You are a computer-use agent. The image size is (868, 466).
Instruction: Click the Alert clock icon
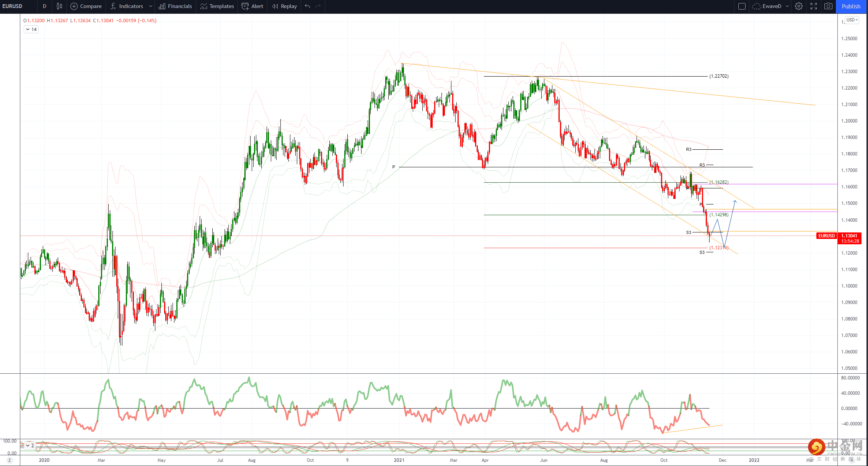coord(245,6)
